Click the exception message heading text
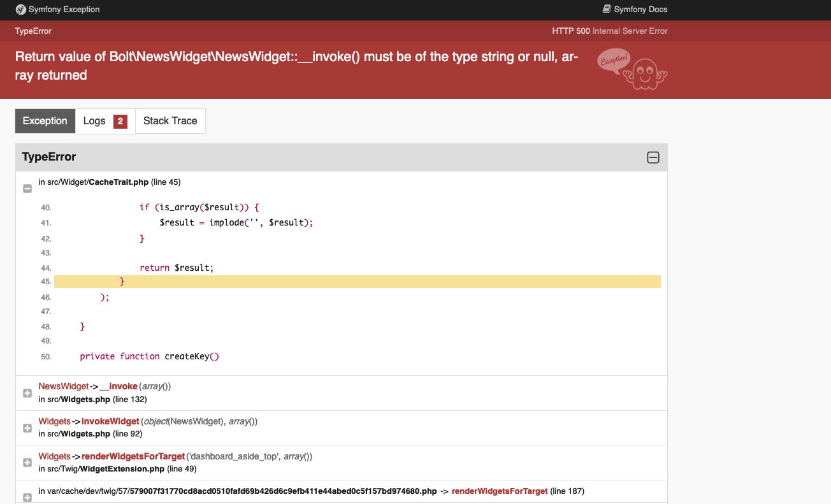 296,66
